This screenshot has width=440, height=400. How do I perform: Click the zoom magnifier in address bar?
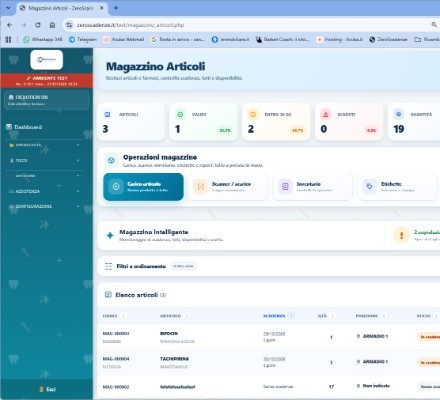(x=434, y=25)
